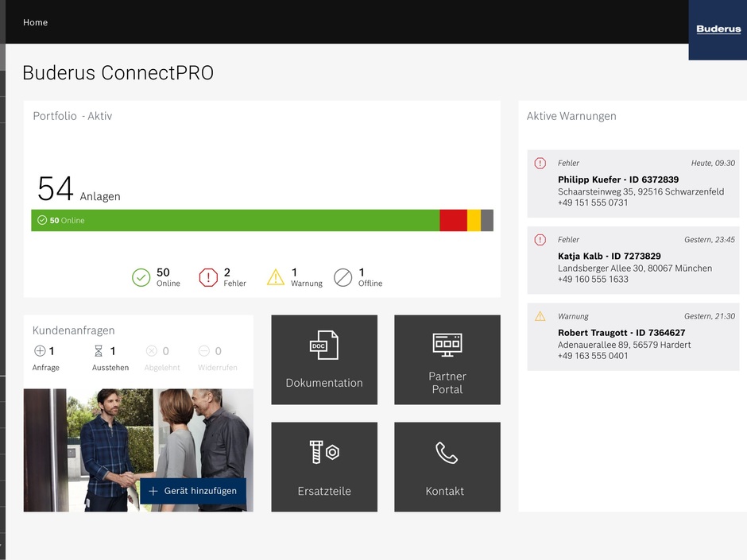Open Philipp Kuefer error warning
Image resolution: width=747 pixels, height=560 pixels.
click(x=633, y=183)
